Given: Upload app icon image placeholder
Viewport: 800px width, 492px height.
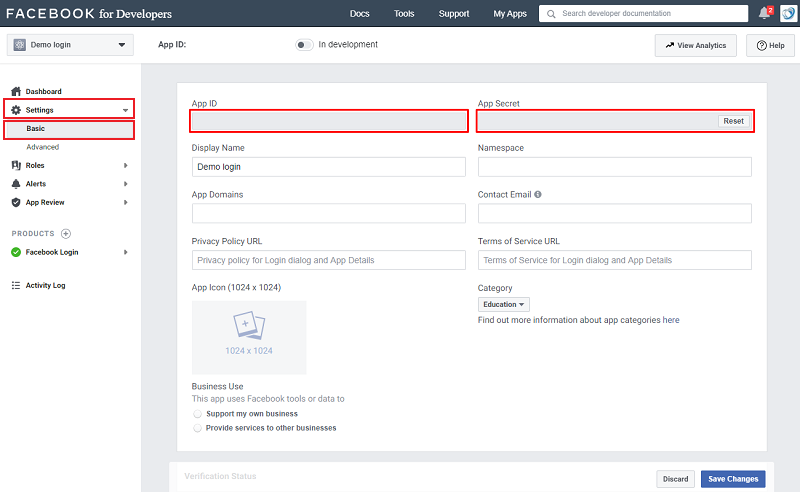Looking at the screenshot, I should coord(249,337).
